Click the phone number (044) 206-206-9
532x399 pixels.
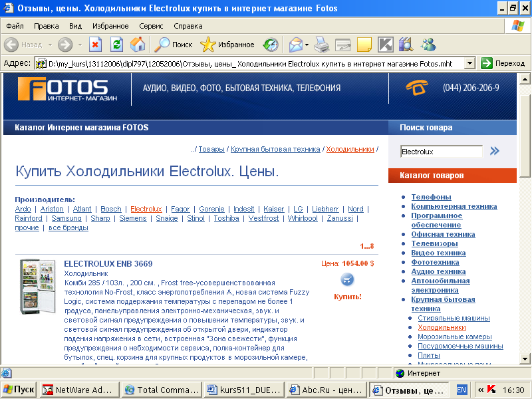[x=471, y=88]
